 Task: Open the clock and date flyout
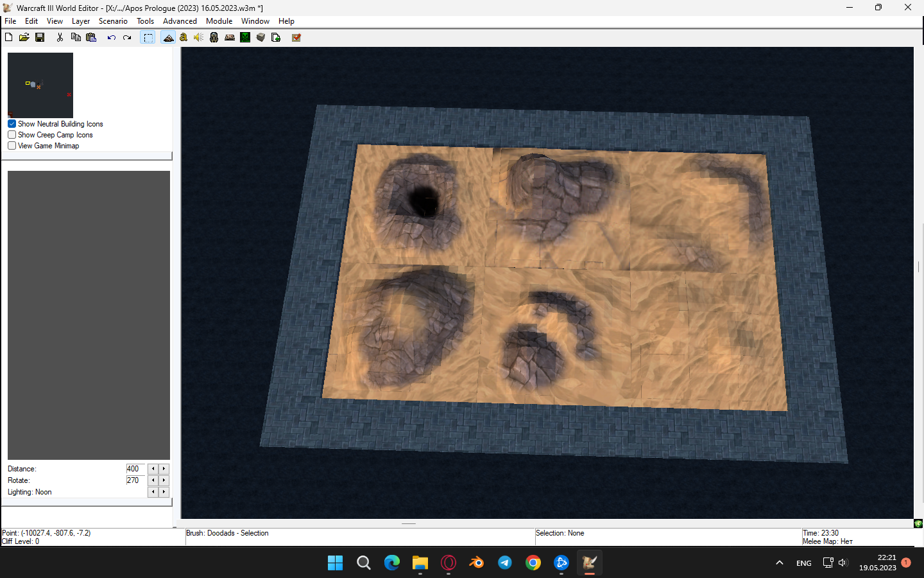pyautogui.click(x=878, y=563)
